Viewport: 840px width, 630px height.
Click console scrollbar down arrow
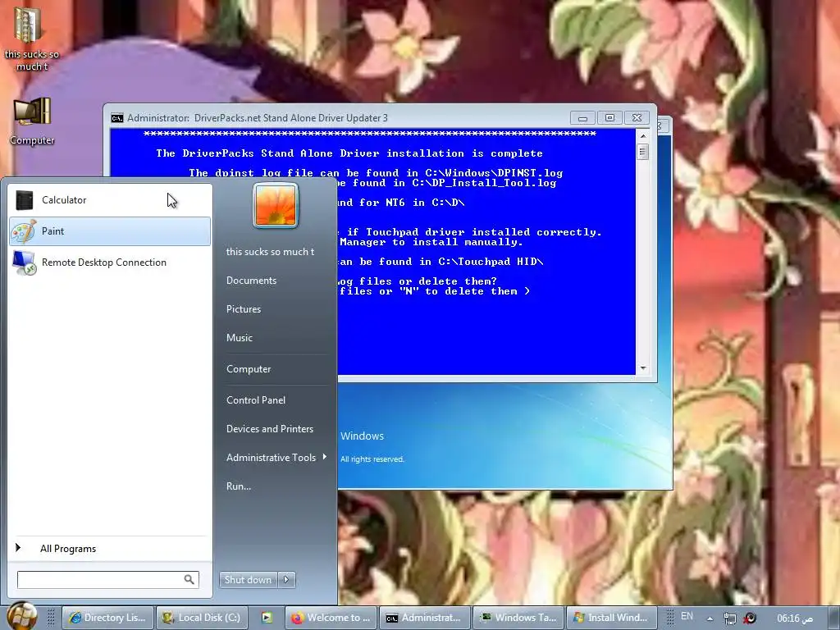(643, 368)
